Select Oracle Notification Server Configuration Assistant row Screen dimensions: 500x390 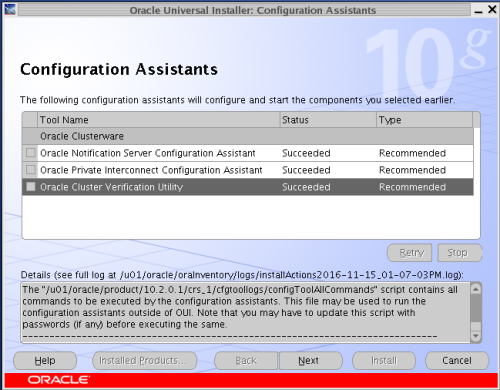point(248,153)
